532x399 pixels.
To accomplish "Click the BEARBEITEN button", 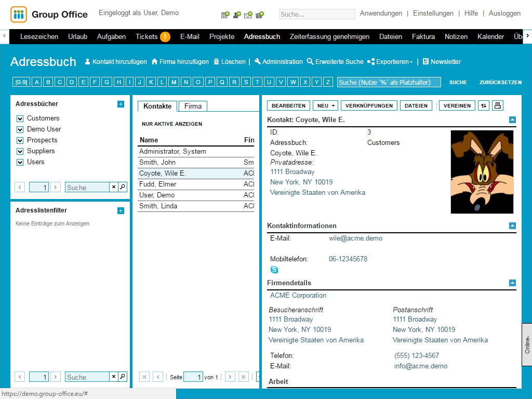I will coord(288,105).
